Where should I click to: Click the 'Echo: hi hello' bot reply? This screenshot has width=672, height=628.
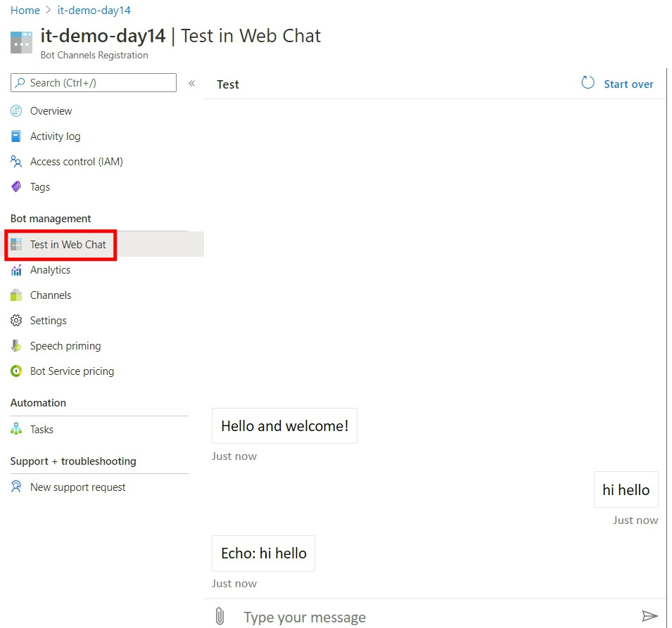tap(264, 553)
